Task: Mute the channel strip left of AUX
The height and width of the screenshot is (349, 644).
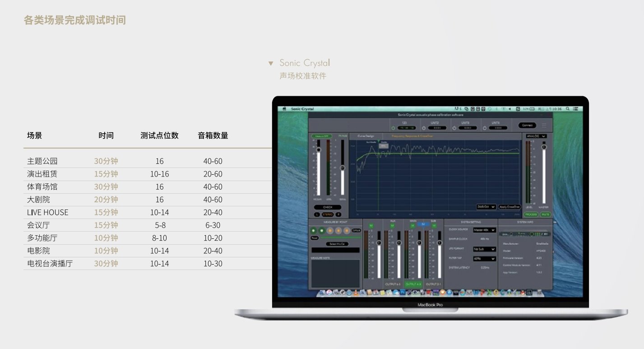Action: click(371, 225)
